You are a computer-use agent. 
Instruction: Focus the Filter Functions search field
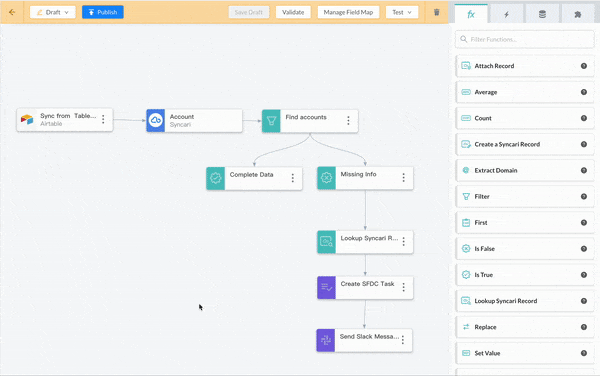(x=525, y=39)
